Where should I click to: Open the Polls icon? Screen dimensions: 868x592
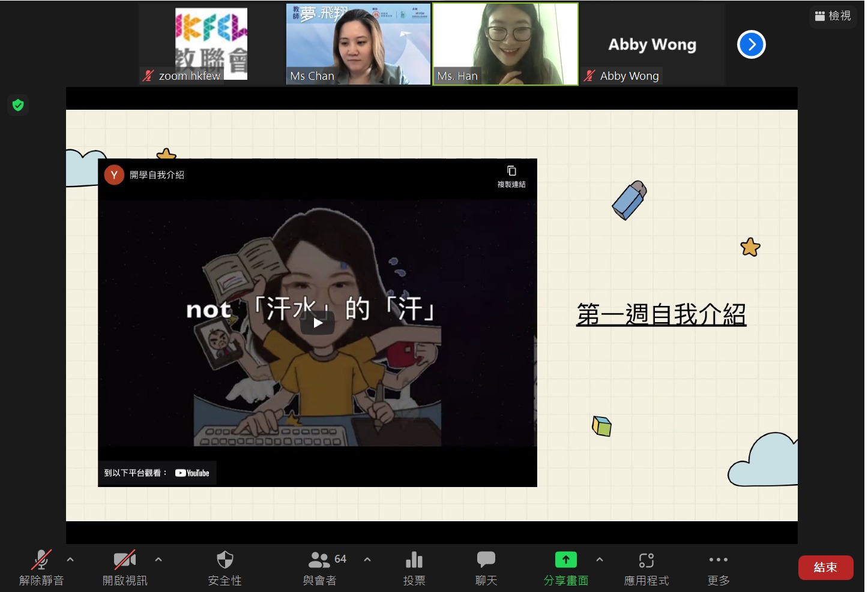[x=414, y=560]
